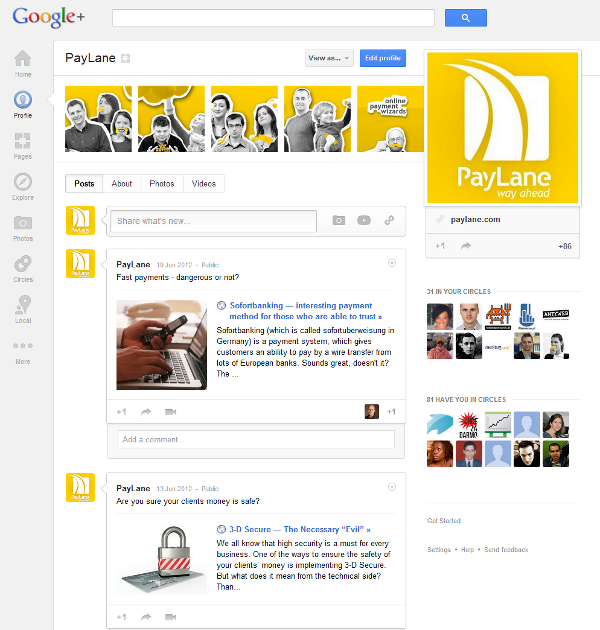
Task: Add a video to new post
Action: pos(364,220)
